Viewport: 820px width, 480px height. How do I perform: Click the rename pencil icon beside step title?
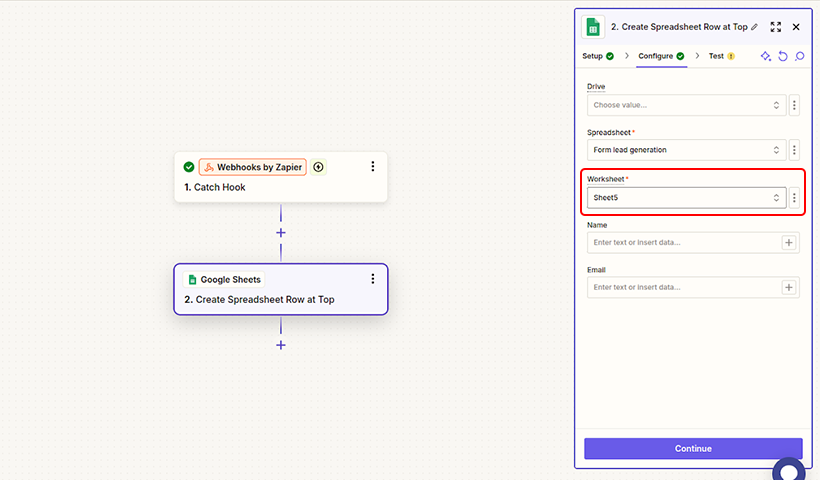tap(754, 27)
